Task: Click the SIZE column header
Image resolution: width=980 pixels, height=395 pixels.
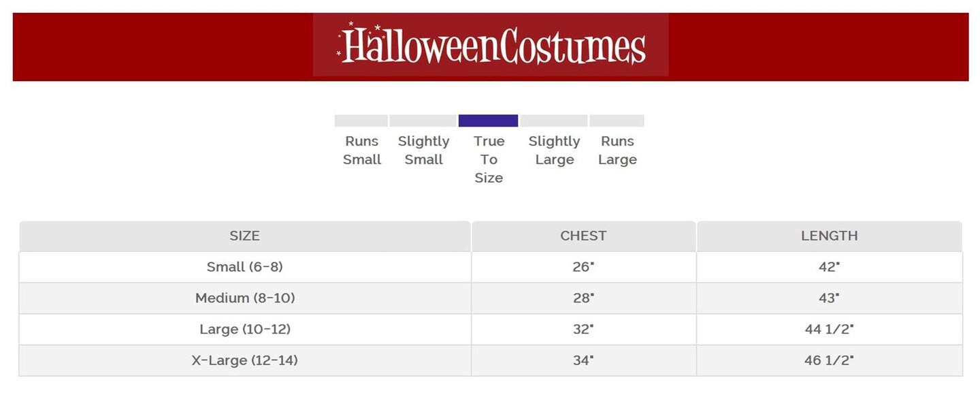Action: click(x=244, y=236)
